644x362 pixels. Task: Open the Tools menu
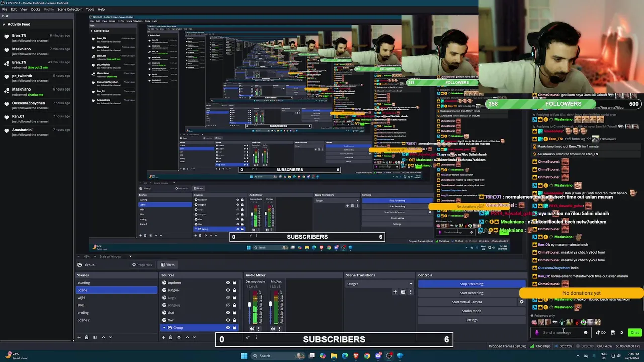click(x=90, y=9)
